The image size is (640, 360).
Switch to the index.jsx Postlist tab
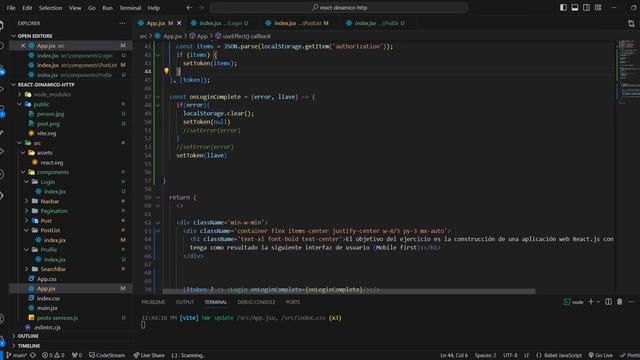pyautogui.click(x=297, y=23)
